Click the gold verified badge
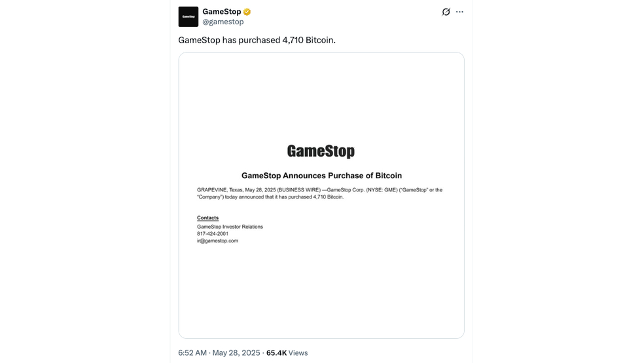 click(x=247, y=12)
